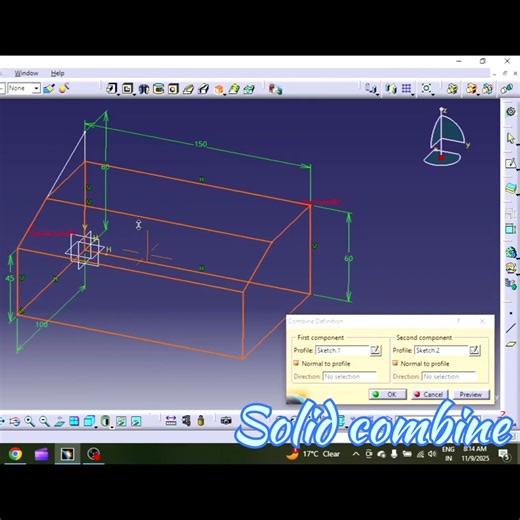The image size is (520, 520).
Task: Click the green Fit All In frame icon
Action: click(x=426, y=89)
